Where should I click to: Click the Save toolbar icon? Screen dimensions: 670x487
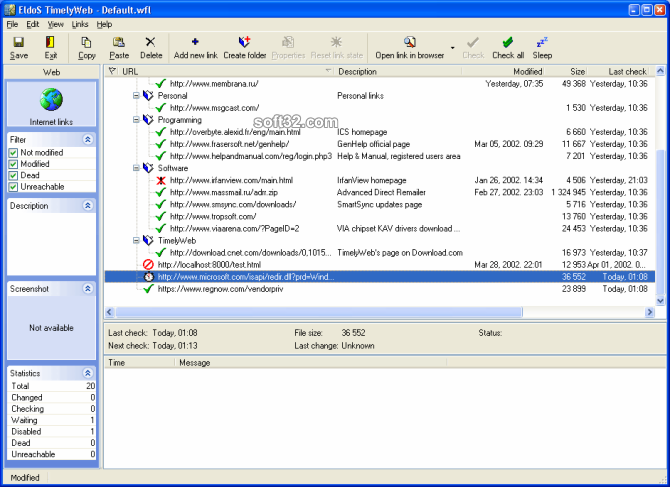18,42
